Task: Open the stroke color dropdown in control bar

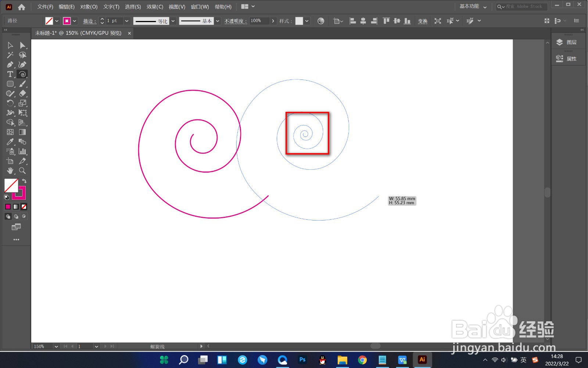Action: [x=75, y=21]
